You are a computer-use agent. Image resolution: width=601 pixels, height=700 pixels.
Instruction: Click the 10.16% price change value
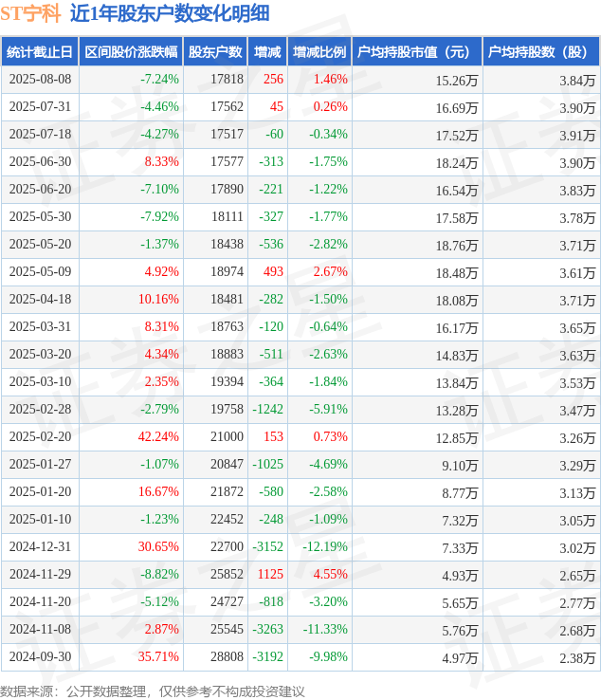pyautogui.click(x=158, y=299)
